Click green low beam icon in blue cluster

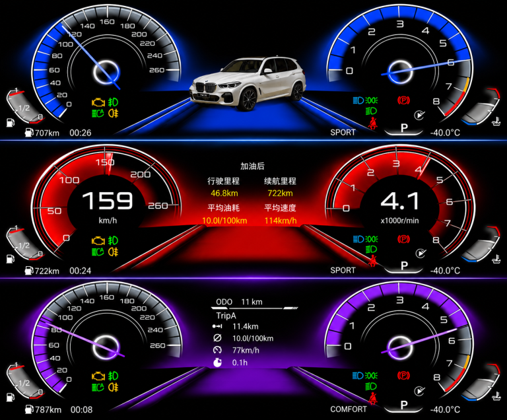(371, 111)
